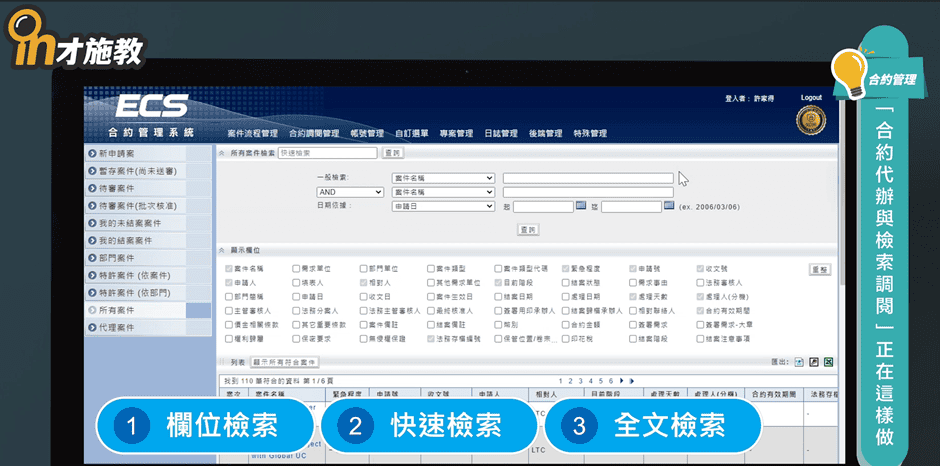Enable the 需求單位 column checkbox

pos(296,269)
